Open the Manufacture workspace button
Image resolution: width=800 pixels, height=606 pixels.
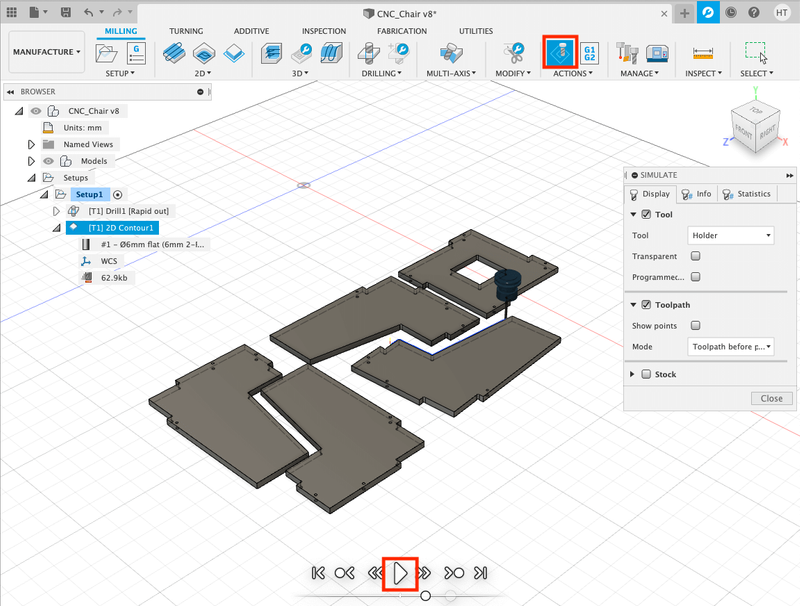pyautogui.click(x=47, y=52)
